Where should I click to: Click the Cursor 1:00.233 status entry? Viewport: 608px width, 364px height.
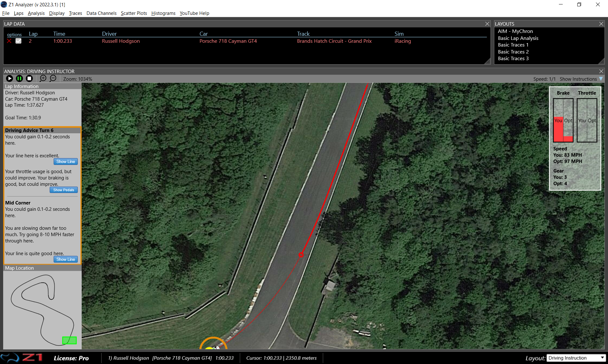pyautogui.click(x=282, y=358)
